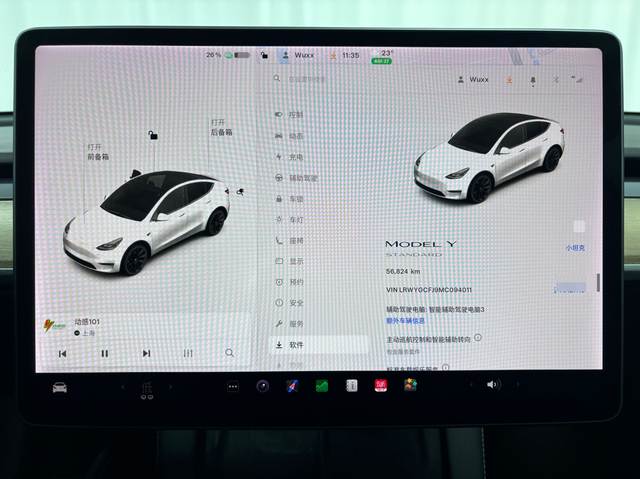640x479 pixels.
Task: Open the green energy graph app
Action: pos(322,386)
